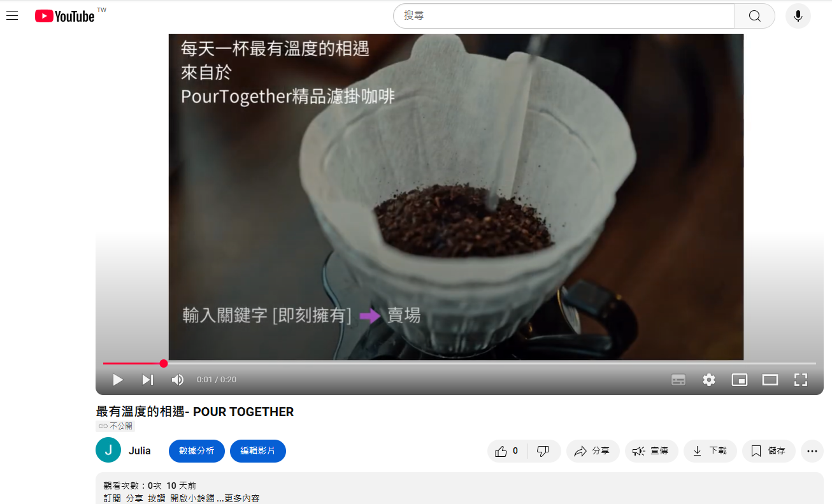Start voice search with microphone icon
This screenshot has width=832, height=504.
(798, 16)
